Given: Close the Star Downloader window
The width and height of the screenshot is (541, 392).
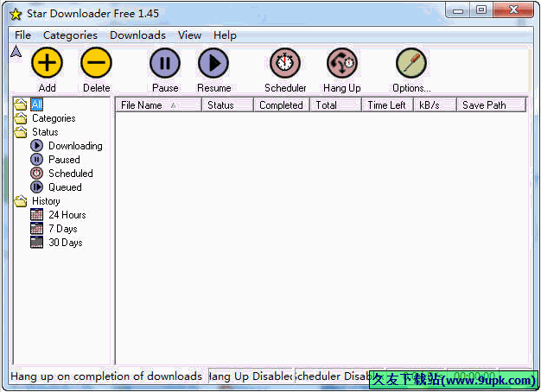Looking at the screenshot, I should [x=513, y=10].
